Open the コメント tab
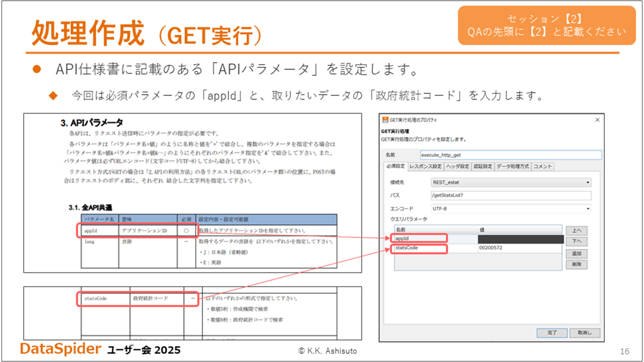644x362 pixels. 542,166
